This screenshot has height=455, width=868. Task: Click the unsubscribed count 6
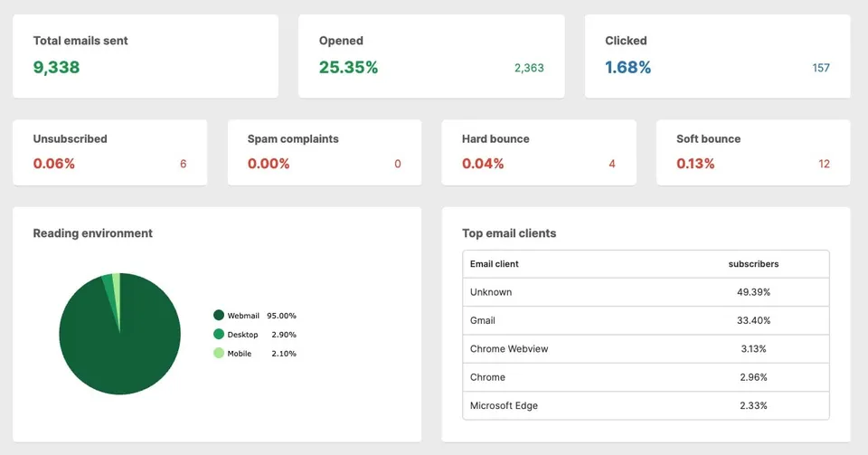click(184, 164)
